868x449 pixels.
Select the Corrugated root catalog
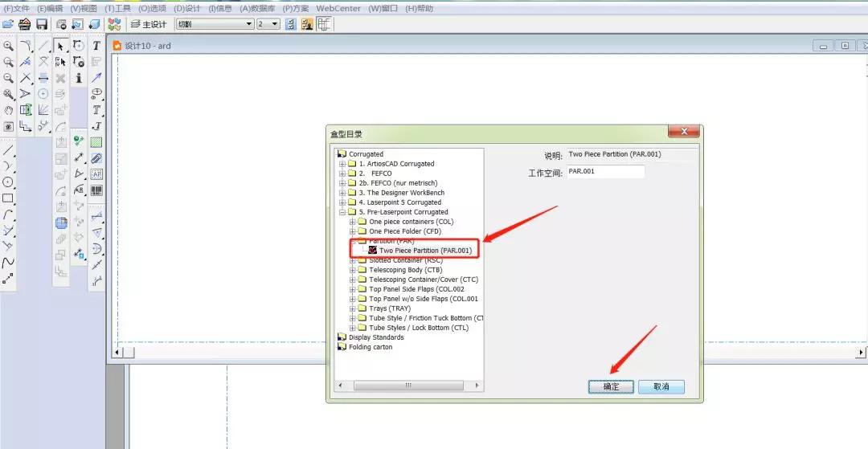coord(366,154)
